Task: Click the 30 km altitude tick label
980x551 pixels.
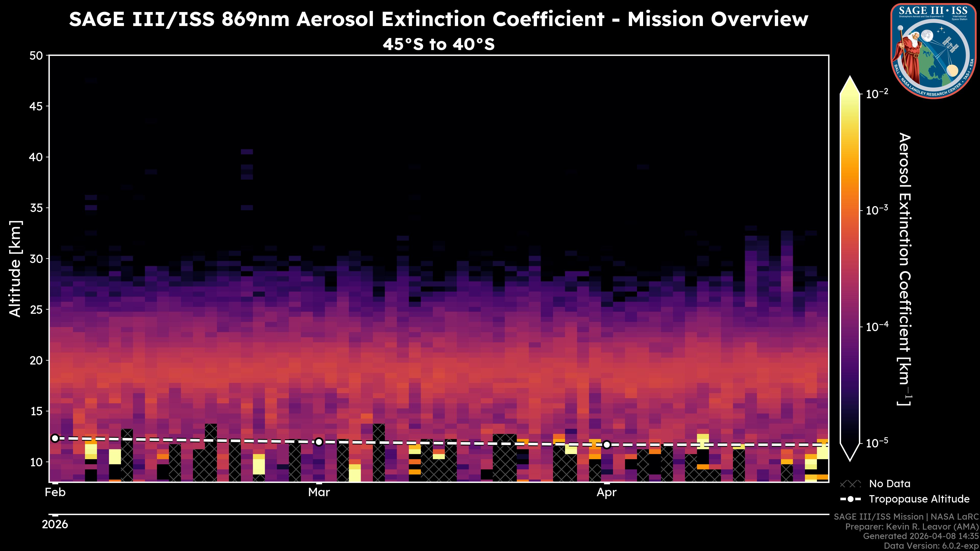Action: pos(36,259)
